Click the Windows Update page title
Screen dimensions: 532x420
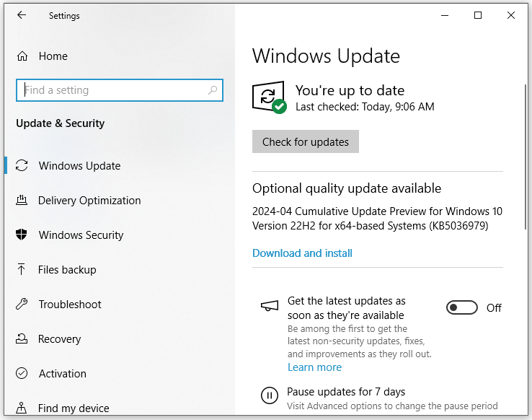(326, 56)
